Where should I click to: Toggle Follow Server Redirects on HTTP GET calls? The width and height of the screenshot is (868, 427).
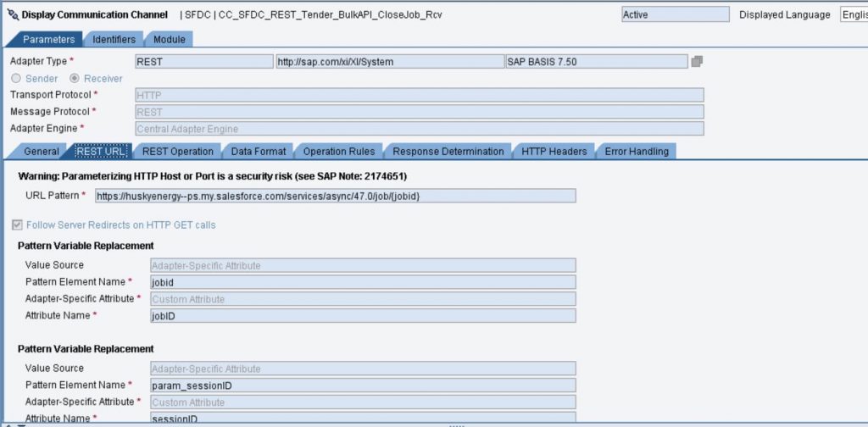[17, 225]
